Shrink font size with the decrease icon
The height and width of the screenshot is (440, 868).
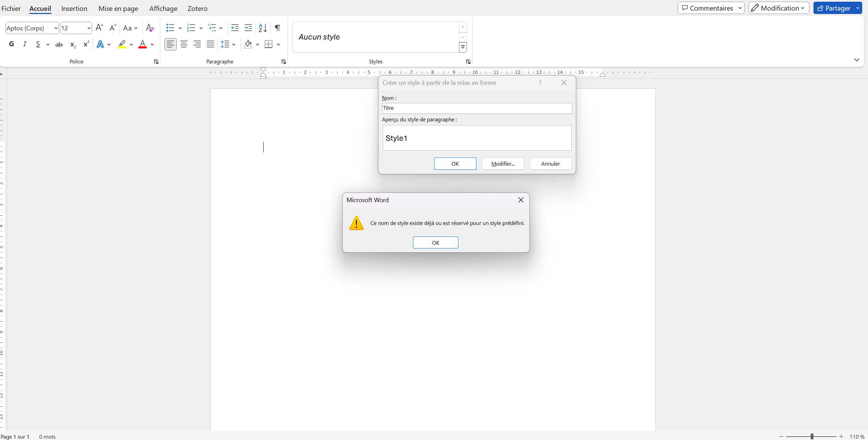[x=113, y=28]
